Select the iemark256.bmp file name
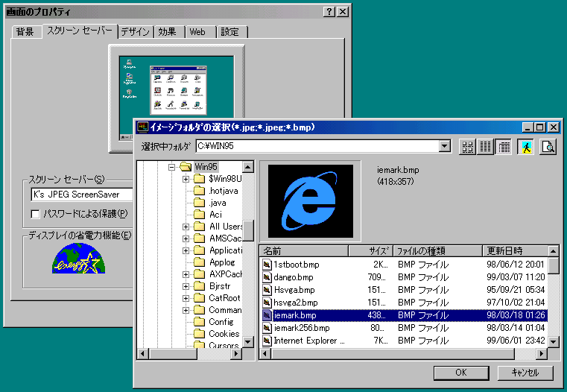The image size is (567, 392). pos(302,328)
